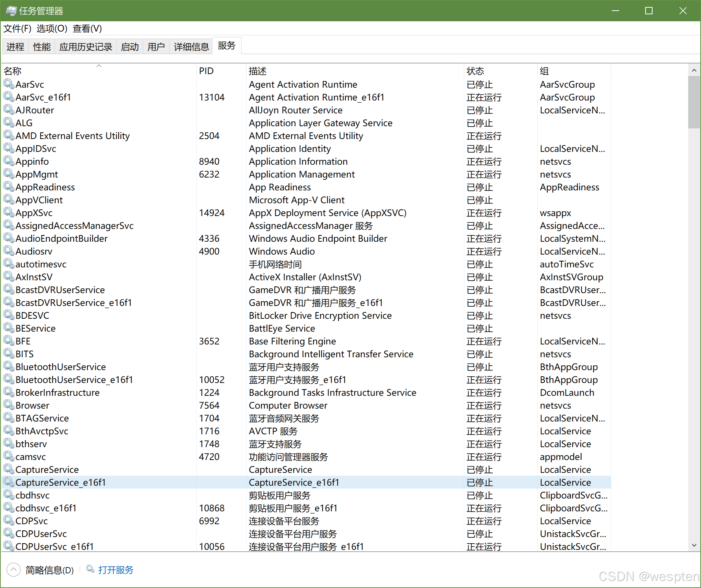Sort services by PID column header
The height and width of the screenshot is (588, 701).
pos(221,71)
